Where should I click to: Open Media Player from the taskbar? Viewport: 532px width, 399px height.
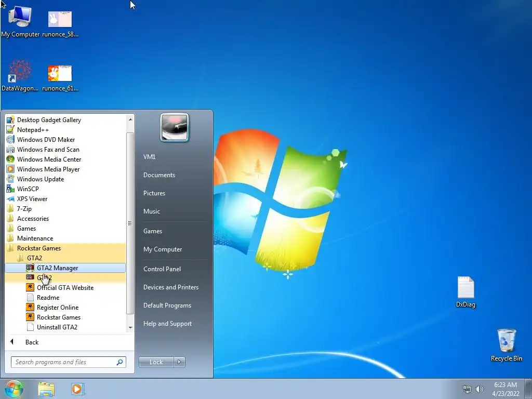click(x=77, y=389)
